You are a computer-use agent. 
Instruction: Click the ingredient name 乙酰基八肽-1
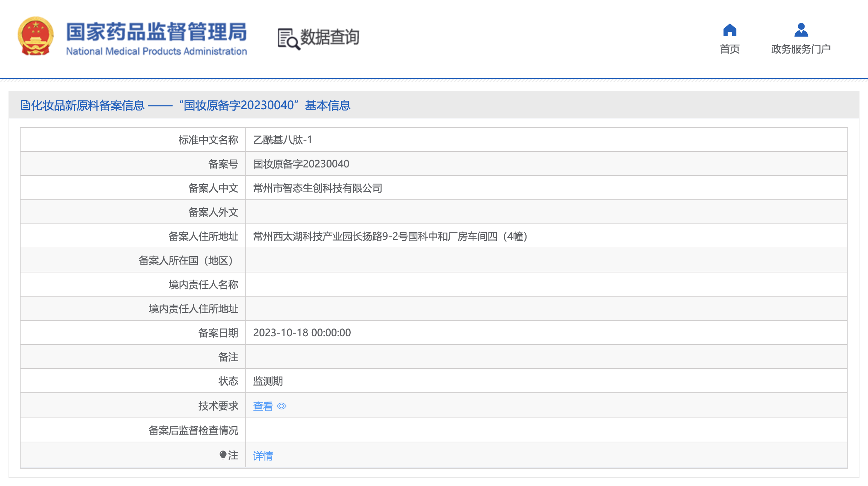click(x=283, y=140)
